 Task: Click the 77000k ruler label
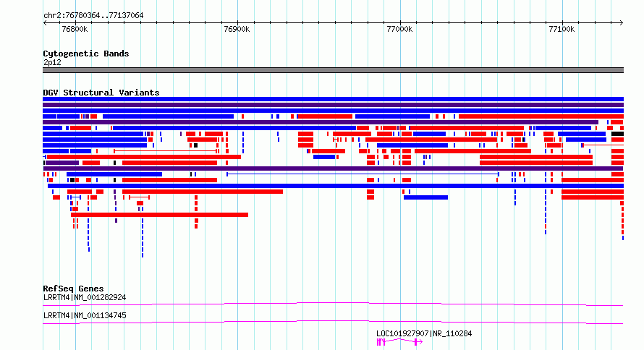[399, 30]
